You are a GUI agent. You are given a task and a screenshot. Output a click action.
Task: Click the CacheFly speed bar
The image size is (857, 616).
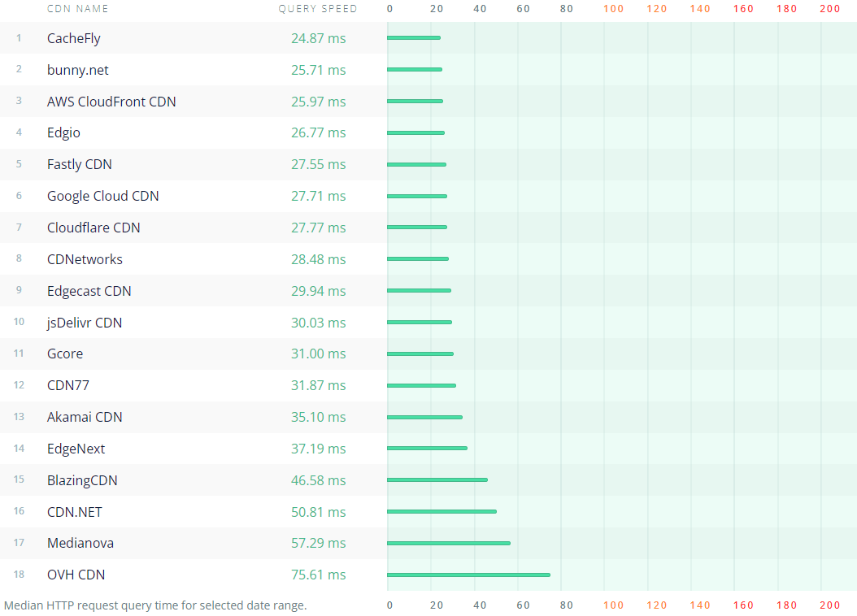[x=414, y=37]
